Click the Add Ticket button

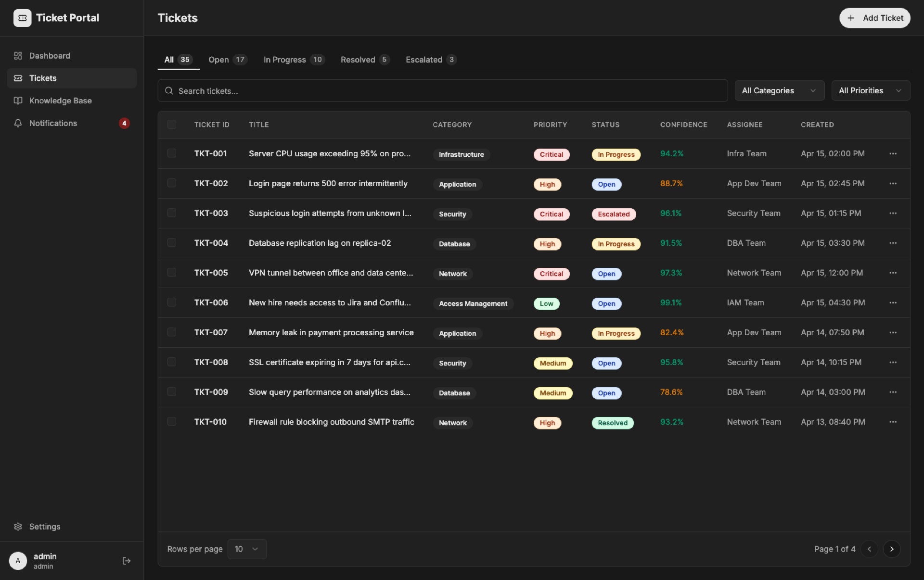click(874, 18)
